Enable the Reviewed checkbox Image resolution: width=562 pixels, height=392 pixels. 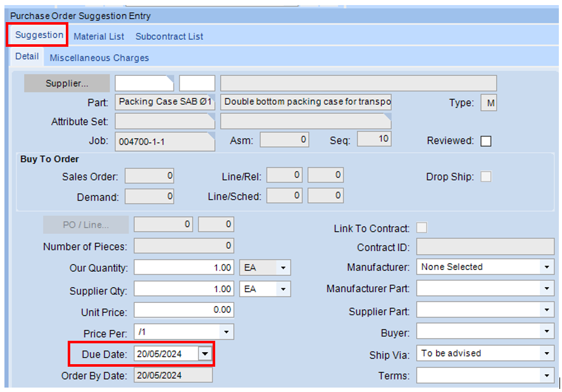tap(485, 140)
